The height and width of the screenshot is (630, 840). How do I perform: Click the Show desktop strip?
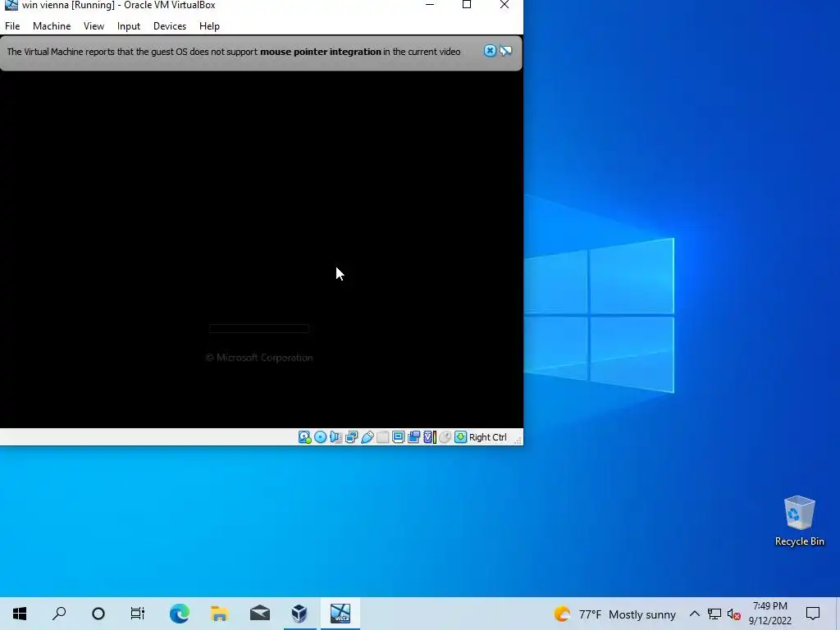click(838, 614)
